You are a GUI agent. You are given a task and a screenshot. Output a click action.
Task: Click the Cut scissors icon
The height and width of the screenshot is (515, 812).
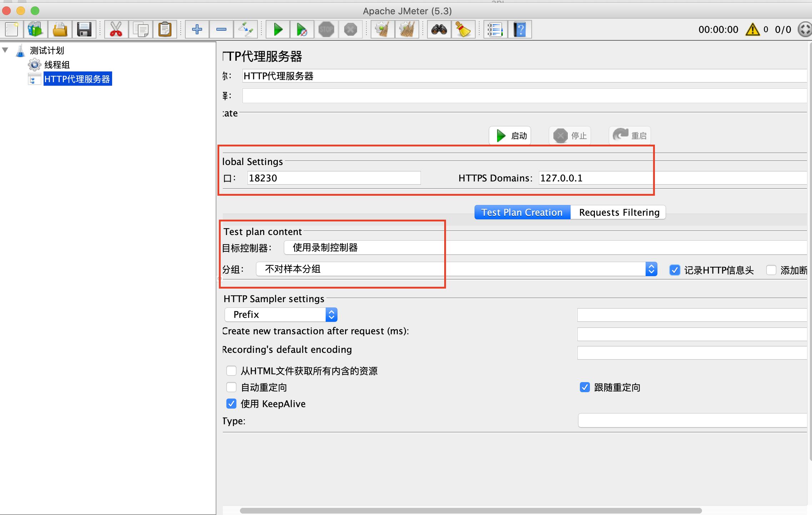(116, 29)
